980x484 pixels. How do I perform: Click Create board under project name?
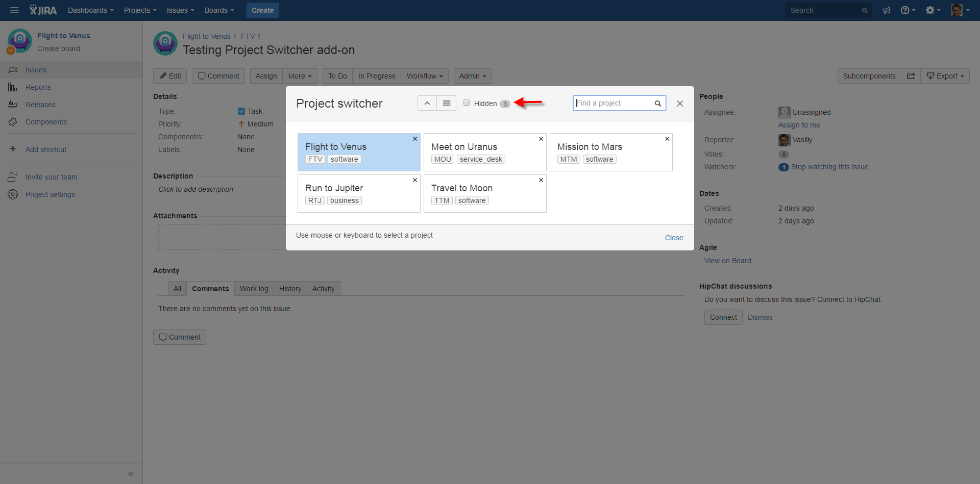coord(59,48)
